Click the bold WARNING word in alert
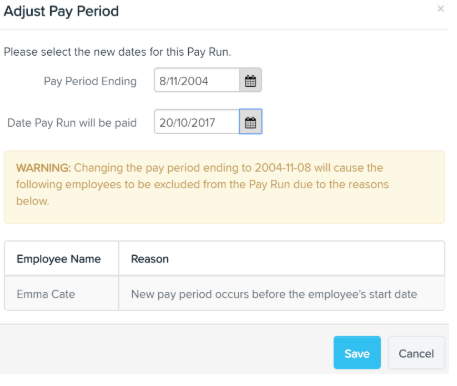This screenshot has width=457, height=386. 43,168
